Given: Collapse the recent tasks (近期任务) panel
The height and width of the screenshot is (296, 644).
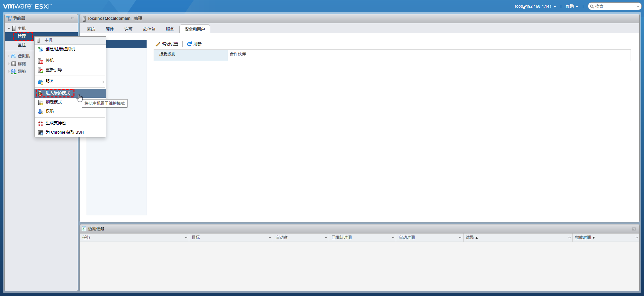Looking at the screenshot, I should coord(634,229).
